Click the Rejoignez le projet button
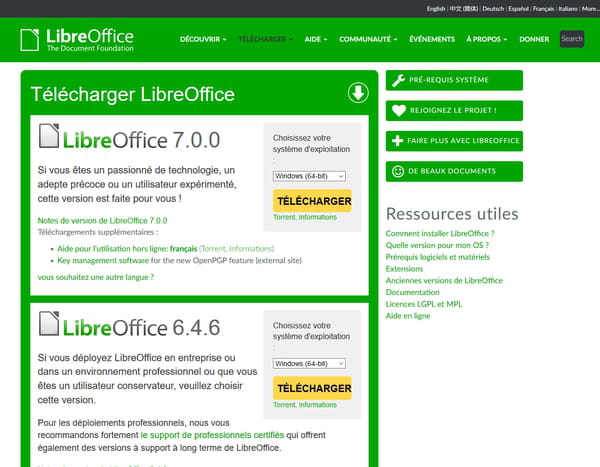 pyautogui.click(x=454, y=111)
